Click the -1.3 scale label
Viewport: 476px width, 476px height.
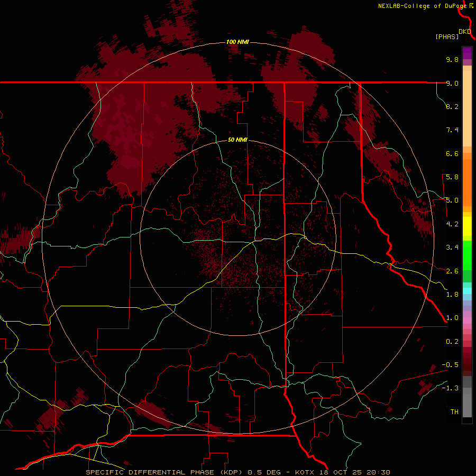coord(450,388)
